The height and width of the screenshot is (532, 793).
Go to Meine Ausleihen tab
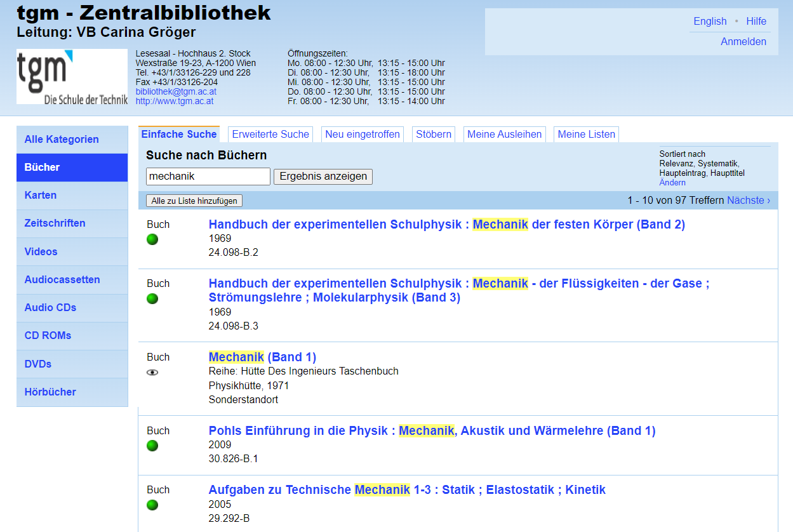coord(504,134)
